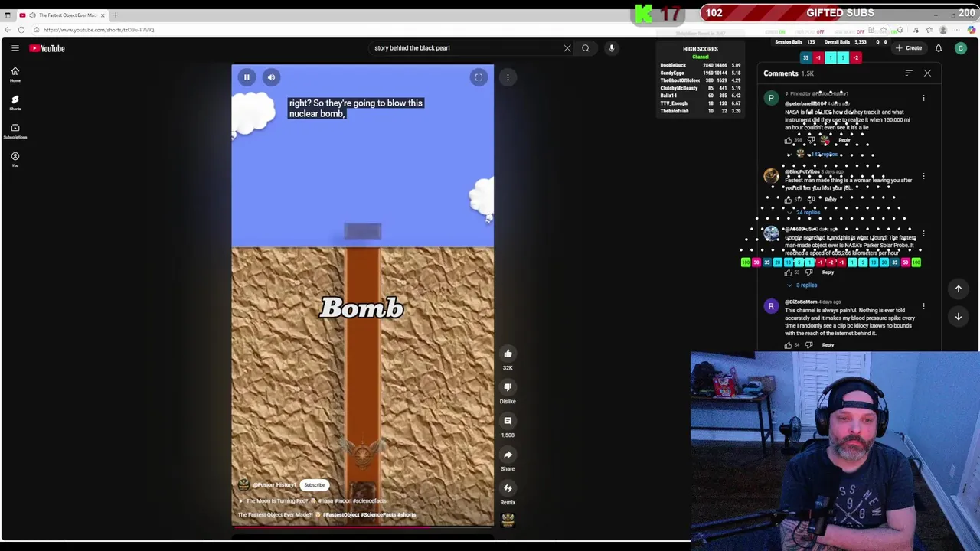Open options for the Parker Solar Probe comment
Viewport: 980px width, 551px height.
[x=923, y=233]
